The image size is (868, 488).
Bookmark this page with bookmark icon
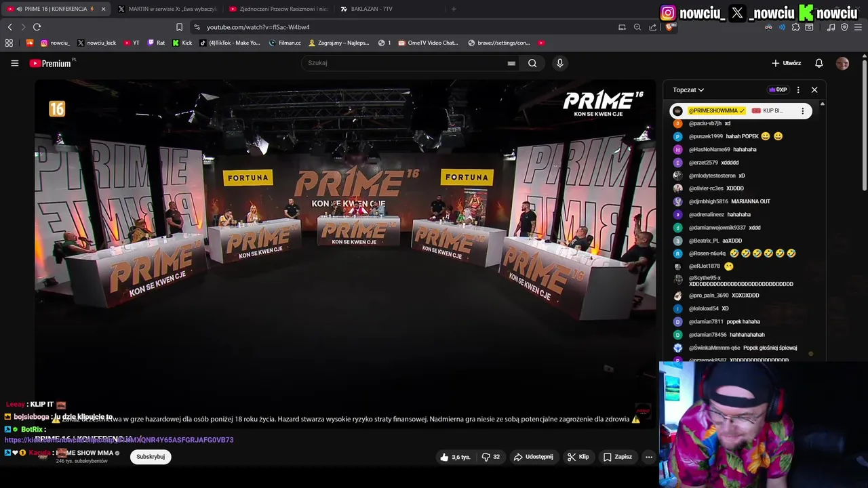[x=179, y=27]
